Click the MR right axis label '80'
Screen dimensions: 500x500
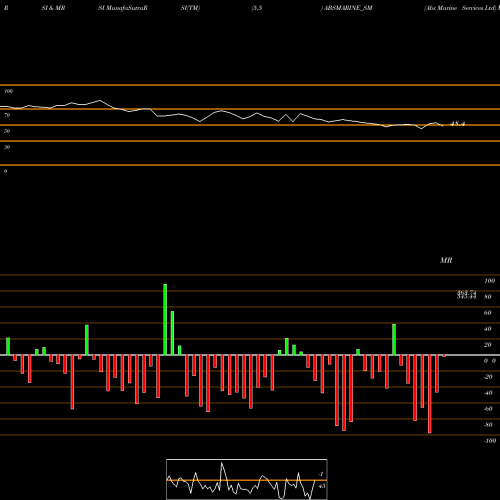(x=488, y=297)
